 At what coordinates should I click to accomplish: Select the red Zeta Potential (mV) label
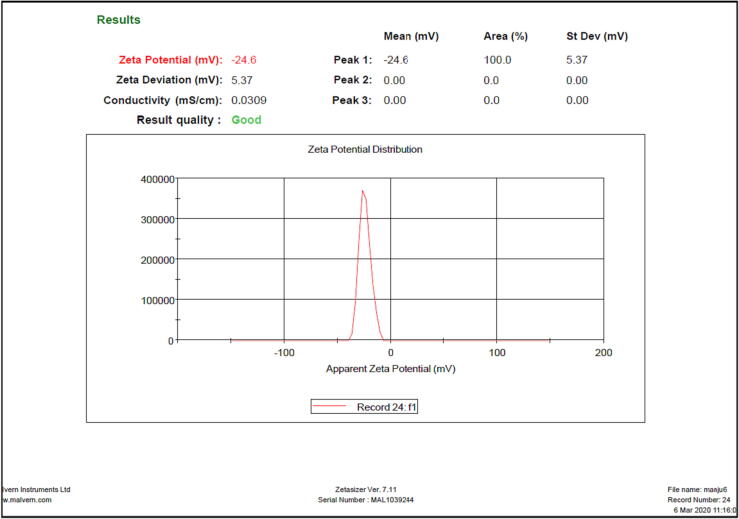[169, 60]
